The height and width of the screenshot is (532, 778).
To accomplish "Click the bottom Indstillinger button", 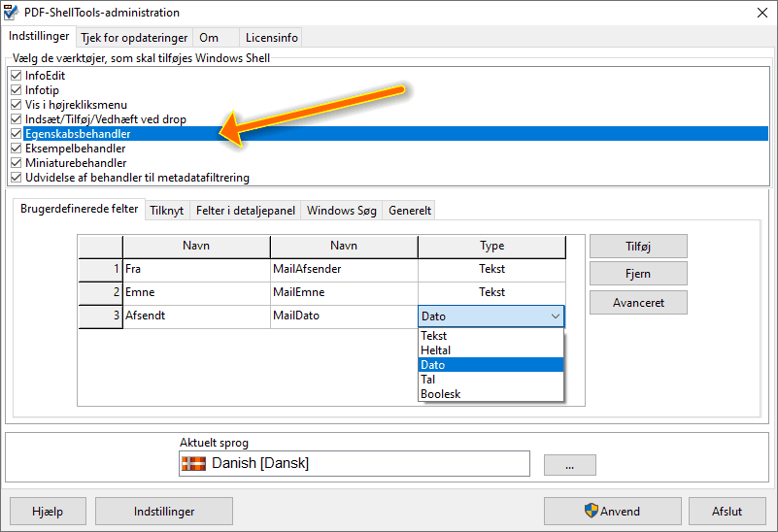I will coord(164,512).
